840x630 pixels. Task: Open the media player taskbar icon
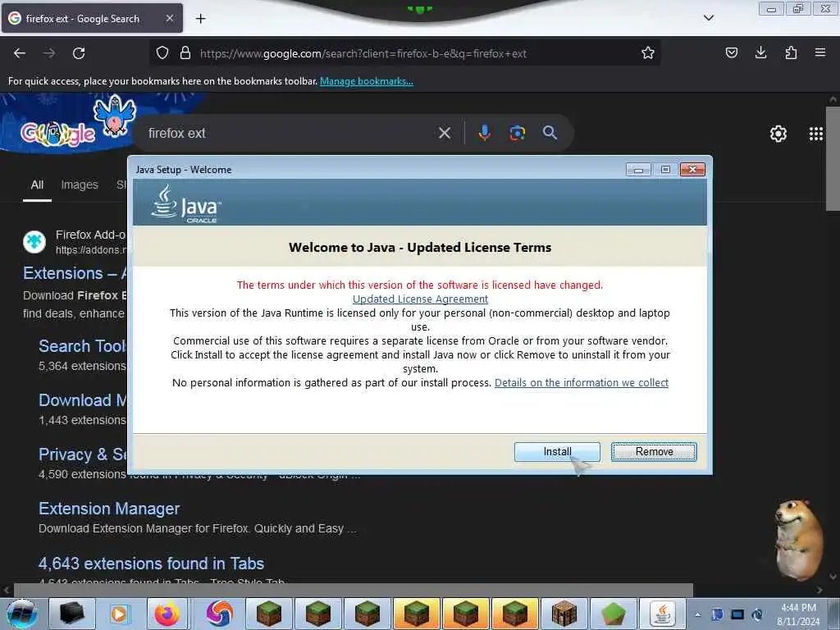click(119, 614)
